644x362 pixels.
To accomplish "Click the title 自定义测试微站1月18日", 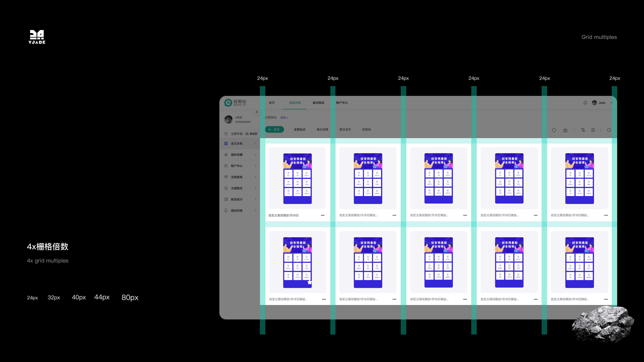I will (x=283, y=215).
